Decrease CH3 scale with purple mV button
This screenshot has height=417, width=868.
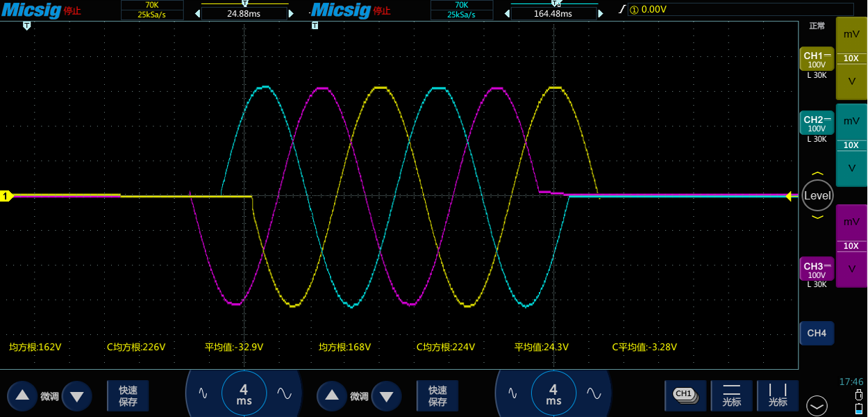(851, 222)
